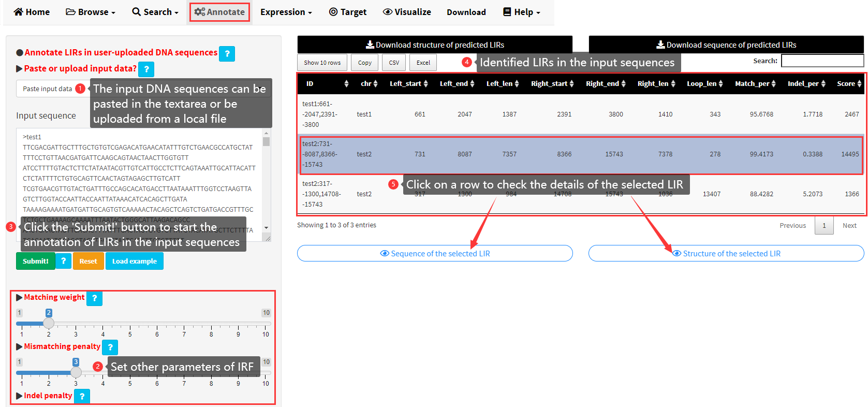868x407 pixels.
Task: Open the Browse dropdown menu
Action: [91, 12]
